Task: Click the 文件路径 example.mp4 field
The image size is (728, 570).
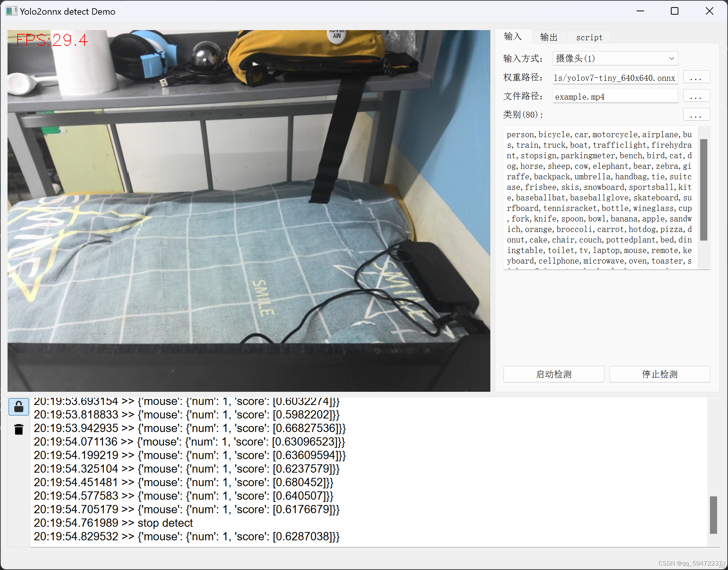Action: click(x=615, y=96)
